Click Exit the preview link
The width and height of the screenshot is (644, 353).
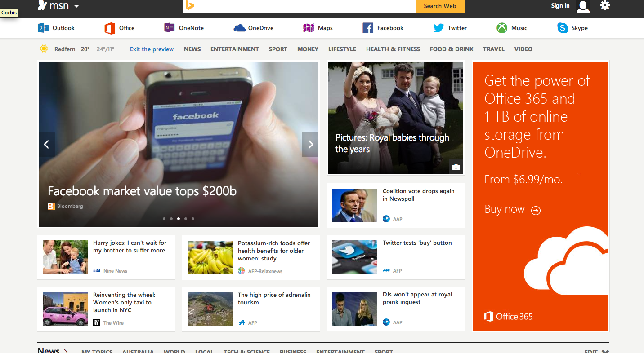coord(152,49)
